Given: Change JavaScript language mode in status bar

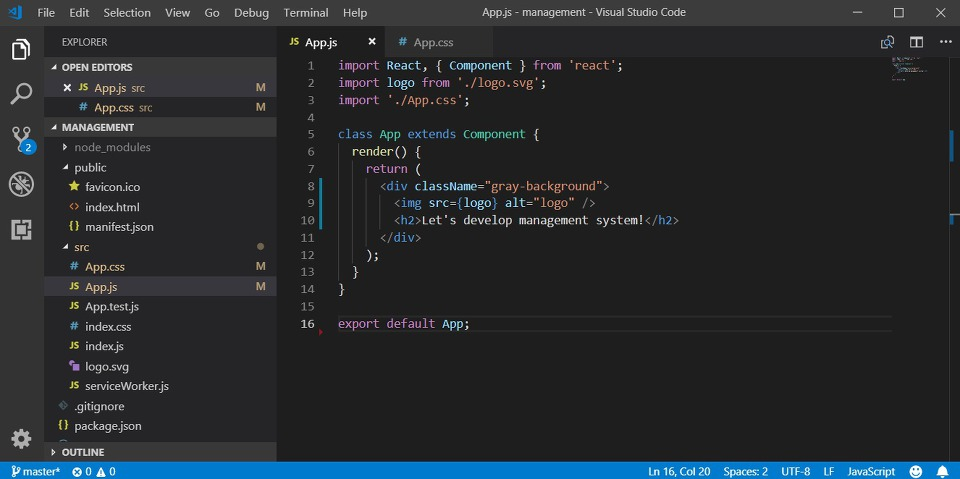Looking at the screenshot, I should tap(871, 471).
